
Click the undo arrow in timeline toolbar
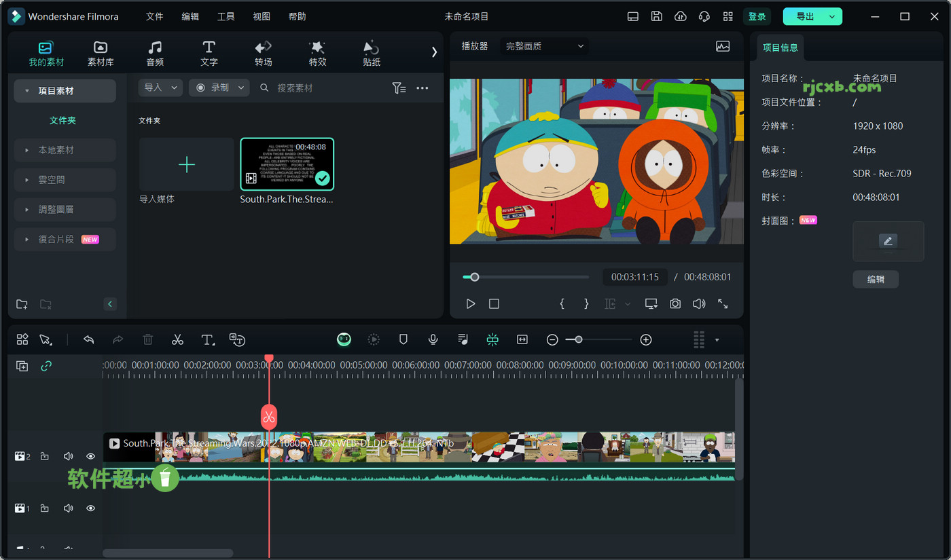tap(88, 339)
